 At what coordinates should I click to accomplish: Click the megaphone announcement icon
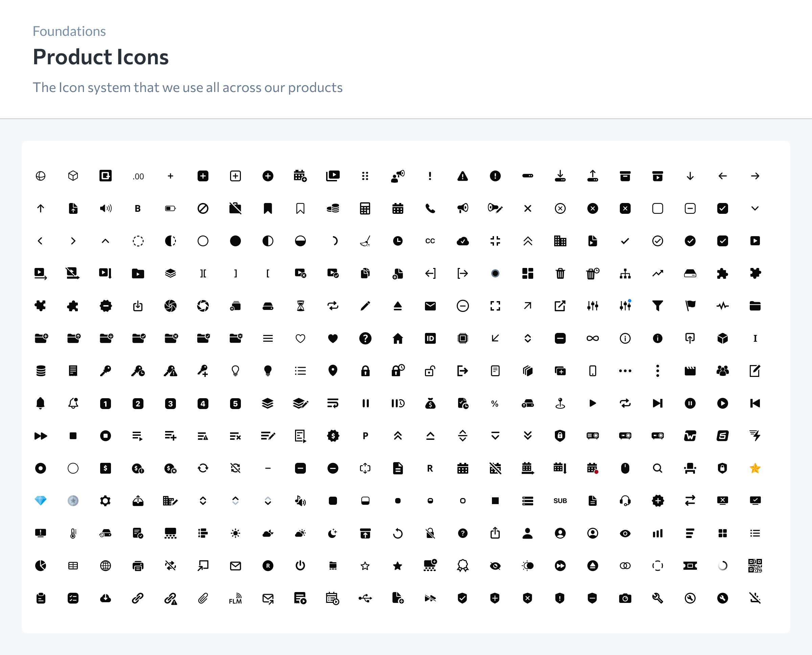pos(463,208)
